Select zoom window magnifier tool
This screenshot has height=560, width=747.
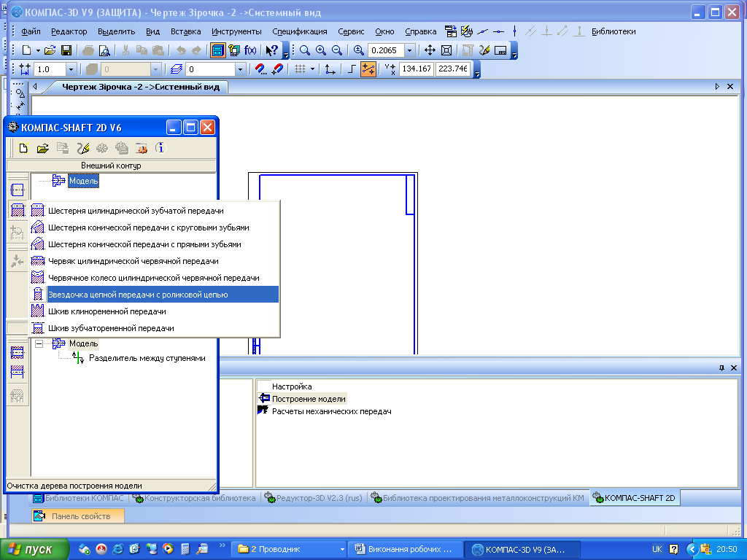[x=305, y=50]
